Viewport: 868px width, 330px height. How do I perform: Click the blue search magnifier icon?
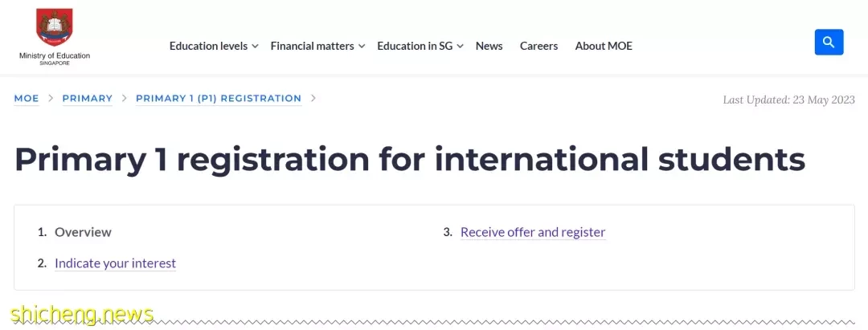point(829,42)
